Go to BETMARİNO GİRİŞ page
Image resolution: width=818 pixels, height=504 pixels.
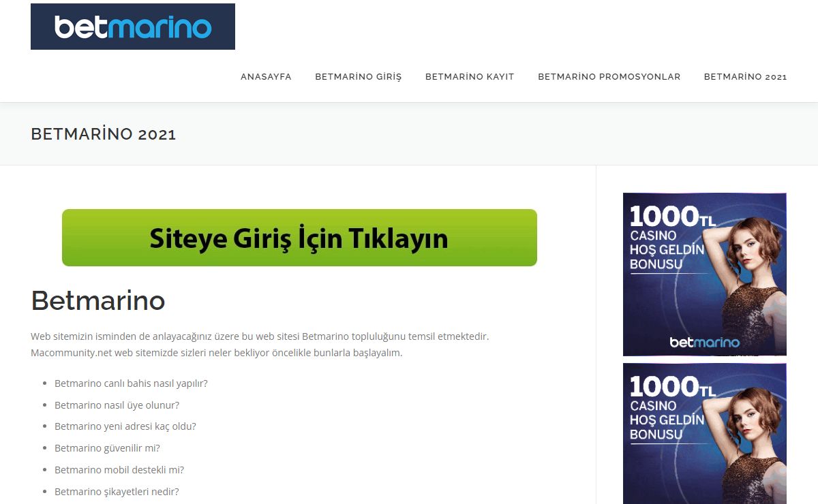pos(359,77)
